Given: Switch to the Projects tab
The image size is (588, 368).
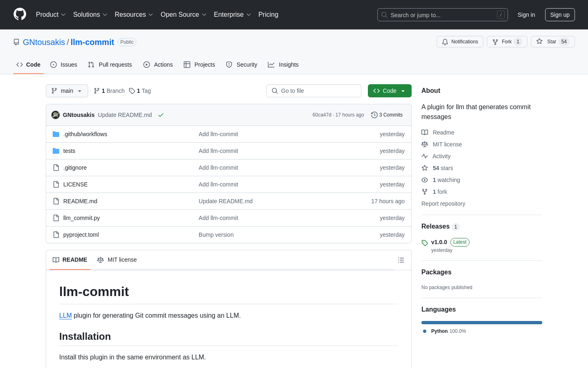Looking at the screenshot, I should (199, 65).
